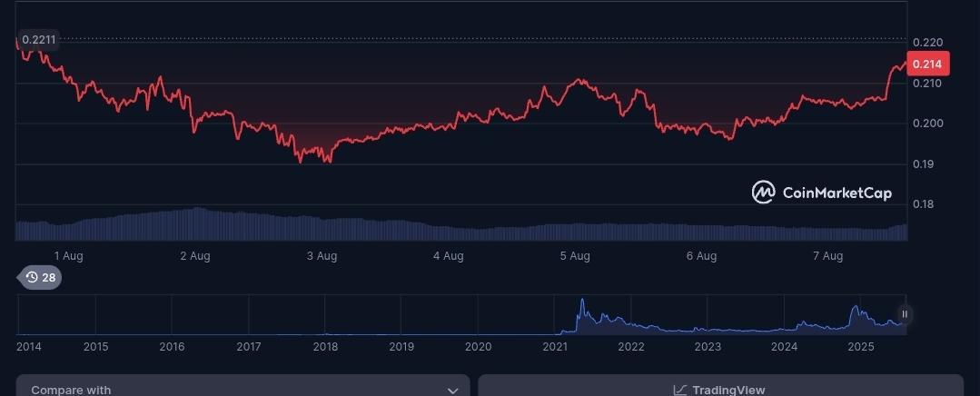Screen dimensions: 980x396
Task: Click the 0.18 price axis label
Action: tap(924, 204)
